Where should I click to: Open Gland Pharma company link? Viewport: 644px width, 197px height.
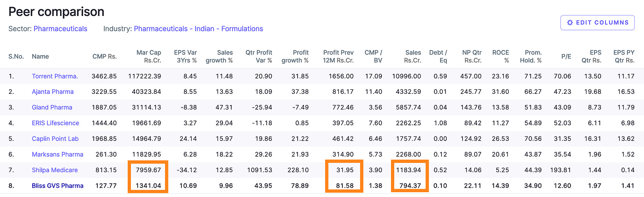click(52, 107)
